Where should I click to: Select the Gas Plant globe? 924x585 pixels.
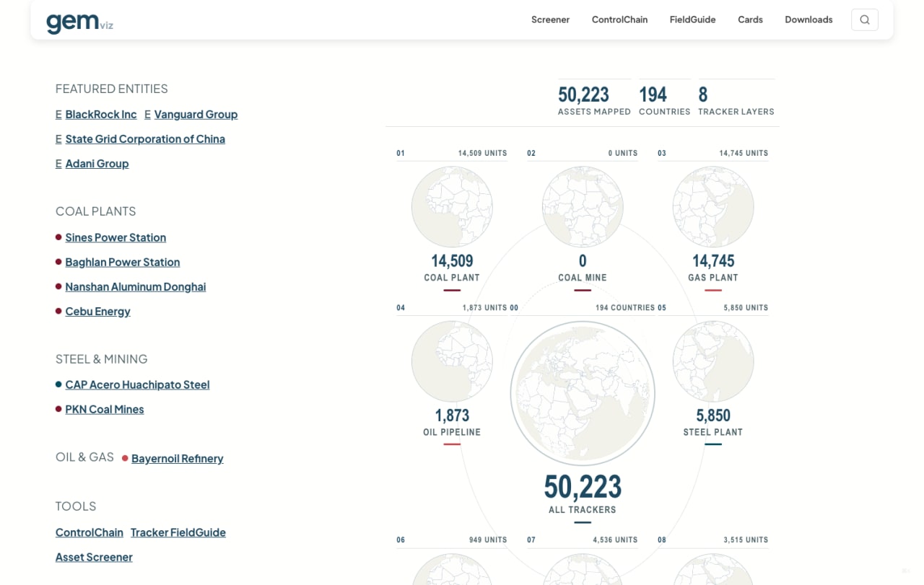point(713,207)
